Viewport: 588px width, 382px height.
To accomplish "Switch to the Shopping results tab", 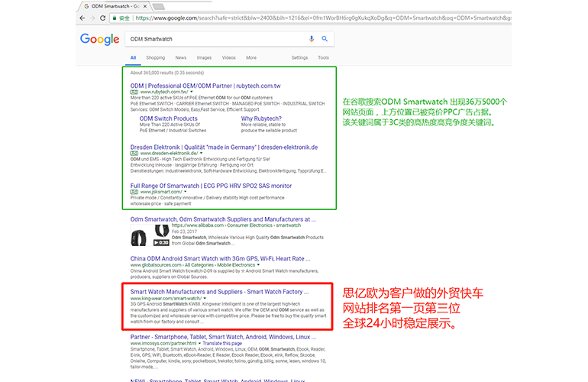I will pyautogui.click(x=156, y=57).
